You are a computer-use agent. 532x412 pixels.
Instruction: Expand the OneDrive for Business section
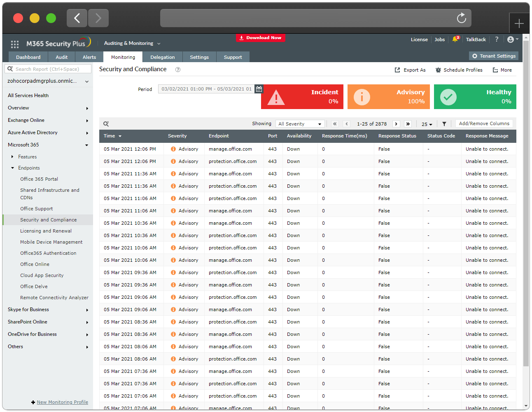coord(87,335)
